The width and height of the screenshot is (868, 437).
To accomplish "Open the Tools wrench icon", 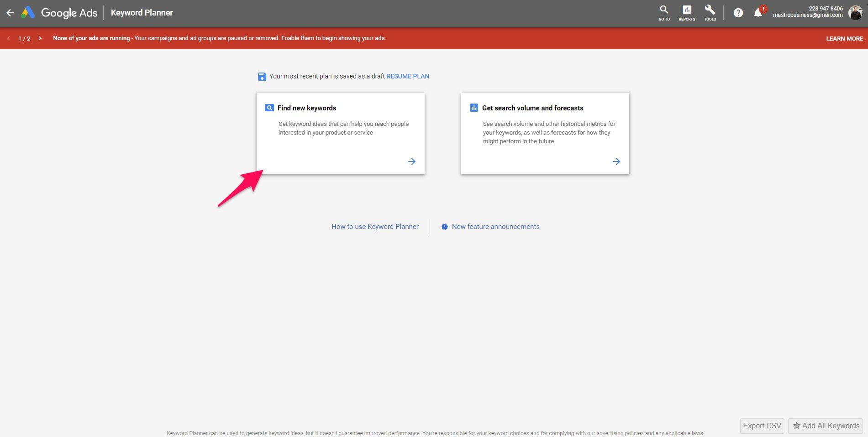I will (x=710, y=13).
